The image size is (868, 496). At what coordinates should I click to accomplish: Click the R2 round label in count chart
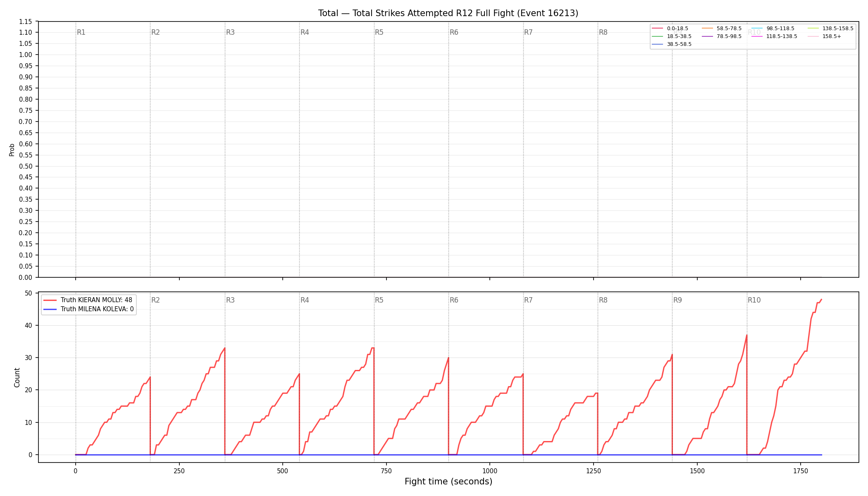click(x=155, y=300)
